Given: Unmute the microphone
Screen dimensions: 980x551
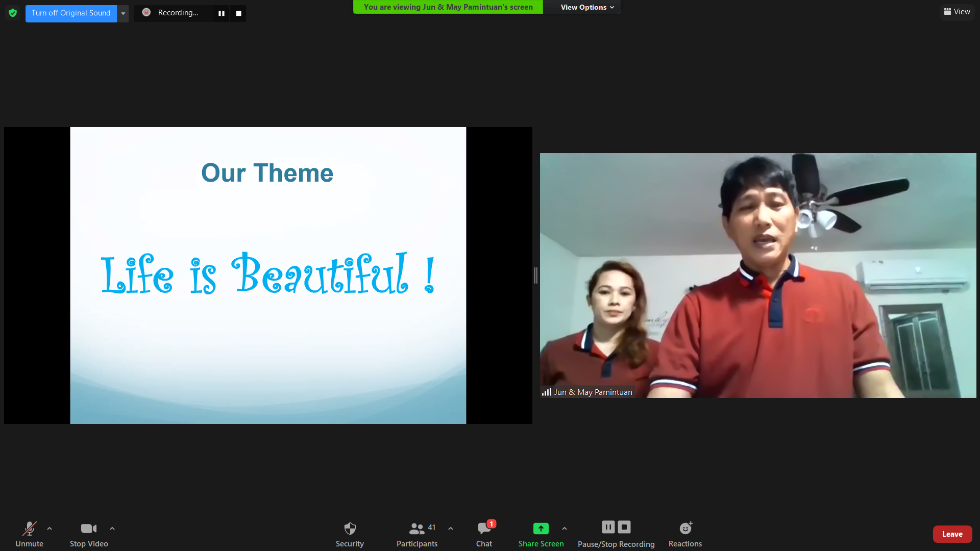Looking at the screenshot, I should [29, 534].
